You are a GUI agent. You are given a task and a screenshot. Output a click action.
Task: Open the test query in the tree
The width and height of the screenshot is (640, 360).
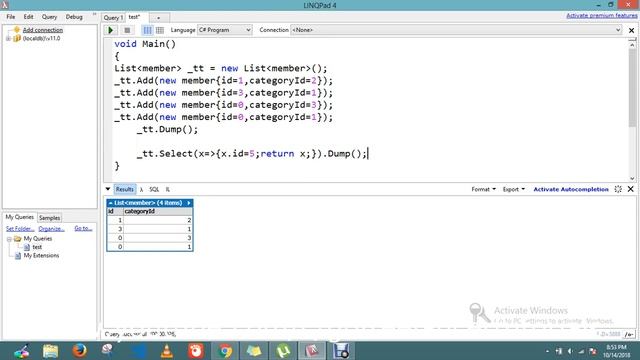click(37, 247)
